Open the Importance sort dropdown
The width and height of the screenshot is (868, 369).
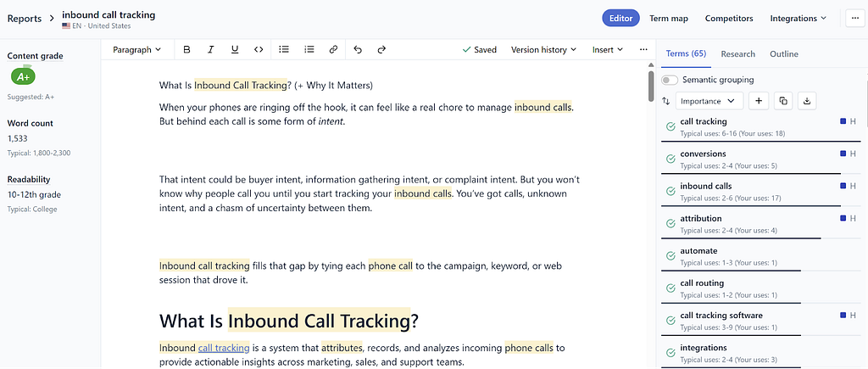point(709,101)
